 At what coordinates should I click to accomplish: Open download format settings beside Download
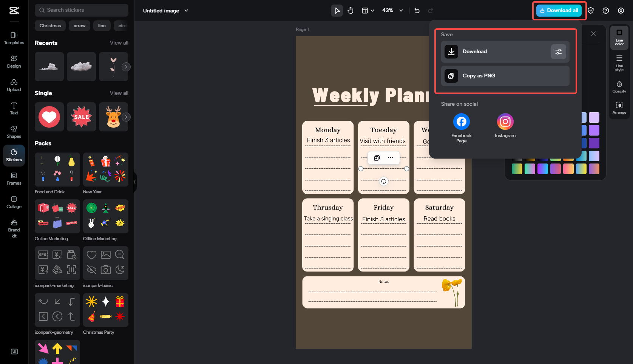(559, 51)
